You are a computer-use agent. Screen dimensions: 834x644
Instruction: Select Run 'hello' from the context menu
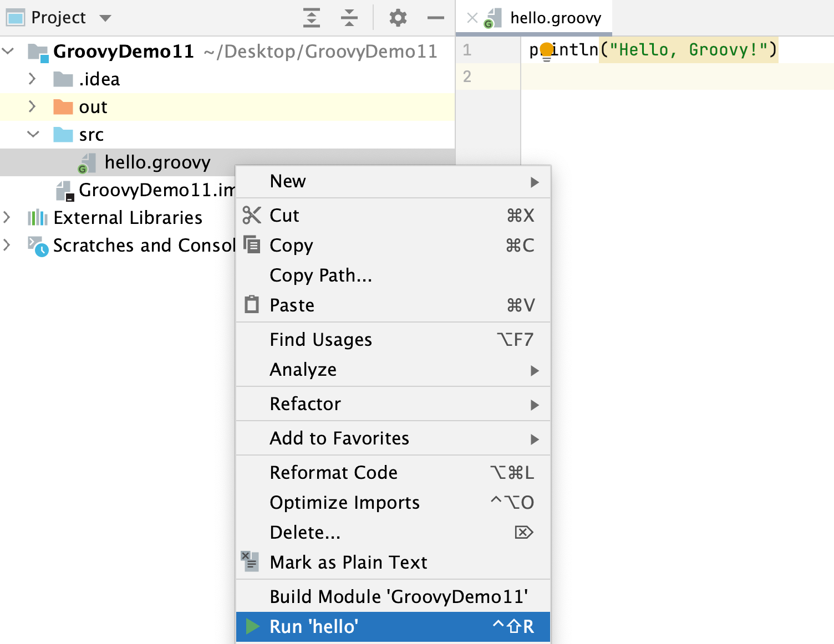[313, 626]
